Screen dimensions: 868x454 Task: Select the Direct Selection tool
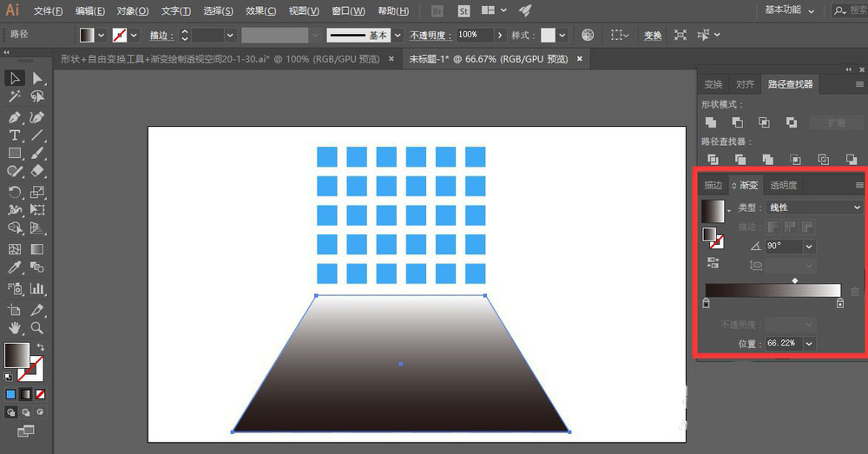[x=37, y=78]
